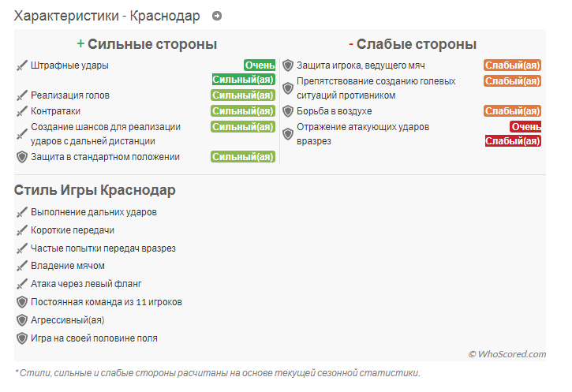Click the arrow icon next to Характеристики - Краснодар
572x392 pixels.
pyautogui.click(x=217, y=16)
